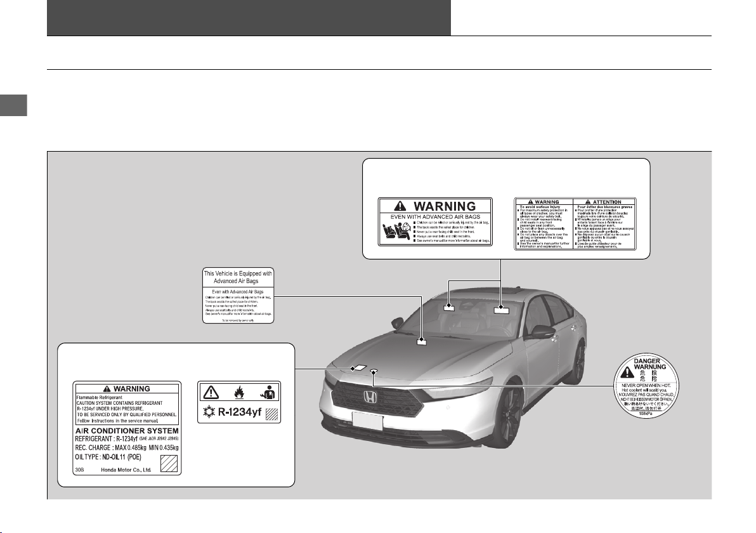Screen dimensions: 756x533
Task: Select the 'This Vehicle is Equipped with Advanced Air Bags' label
Action: click(238, 296)
